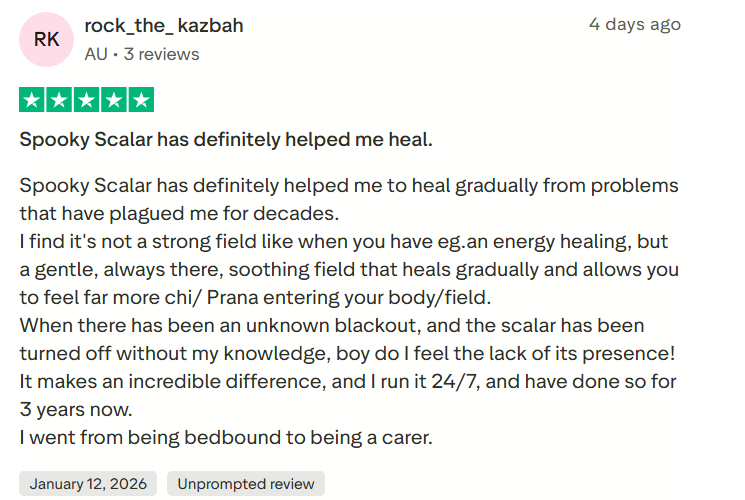Image resolution: width=745 pixels, height=500 pixels.
Task: Click the final sentence about being bedbound
Action: 226,438
